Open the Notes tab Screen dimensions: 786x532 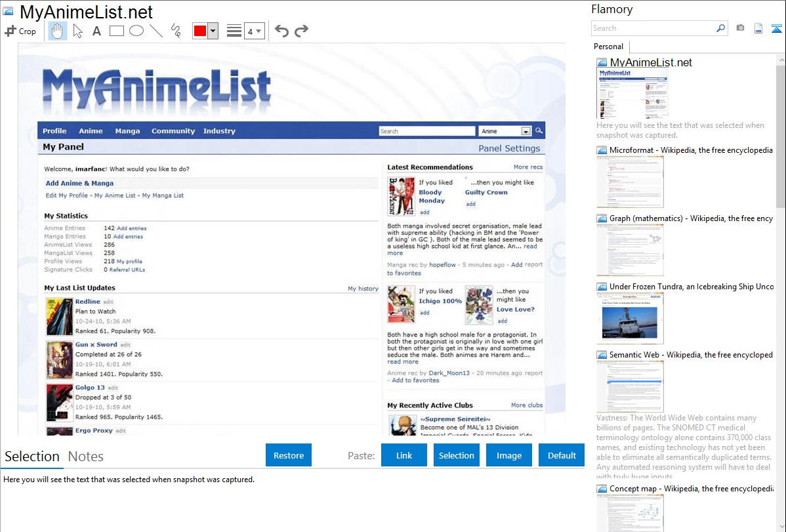click(x=86, y=457)
